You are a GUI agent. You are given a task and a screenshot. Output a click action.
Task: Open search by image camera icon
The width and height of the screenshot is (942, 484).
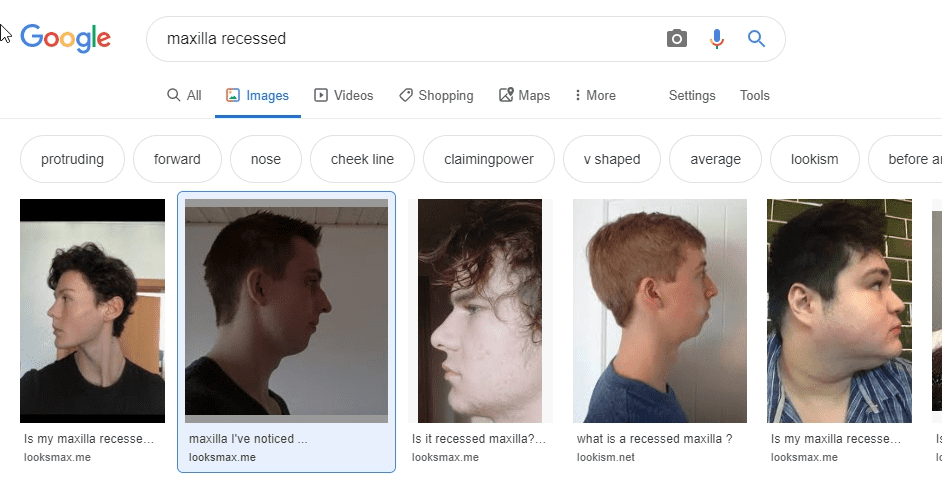pos(677,39)
